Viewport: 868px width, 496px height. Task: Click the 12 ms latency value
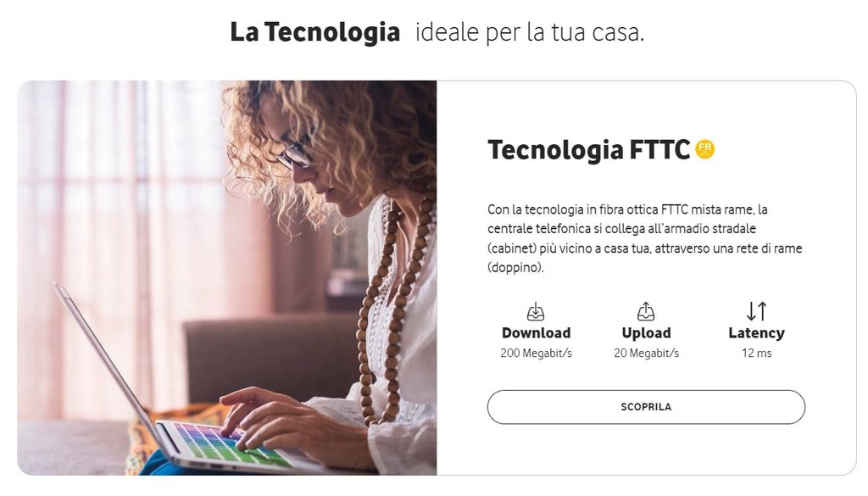(756, 354)
